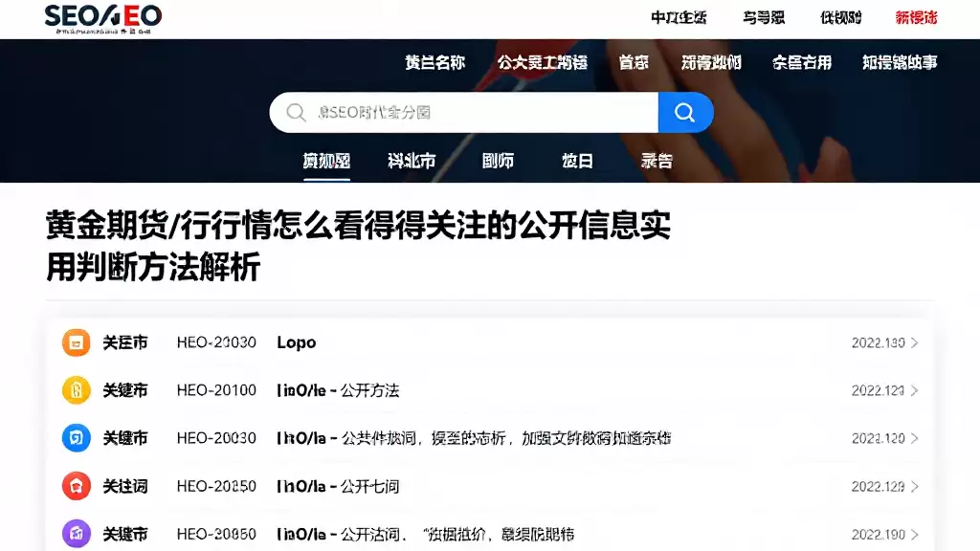Viewport: 980px width, 551px height.
Task: Select the second dark navigation menu item
Action: 543,62
